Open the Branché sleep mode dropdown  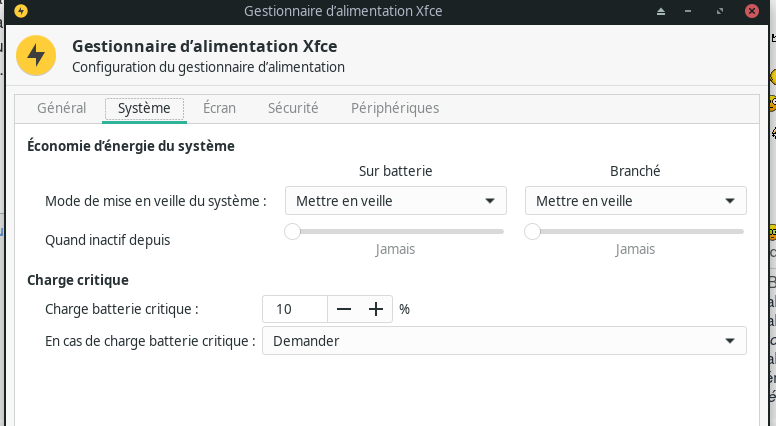point(635,200)
